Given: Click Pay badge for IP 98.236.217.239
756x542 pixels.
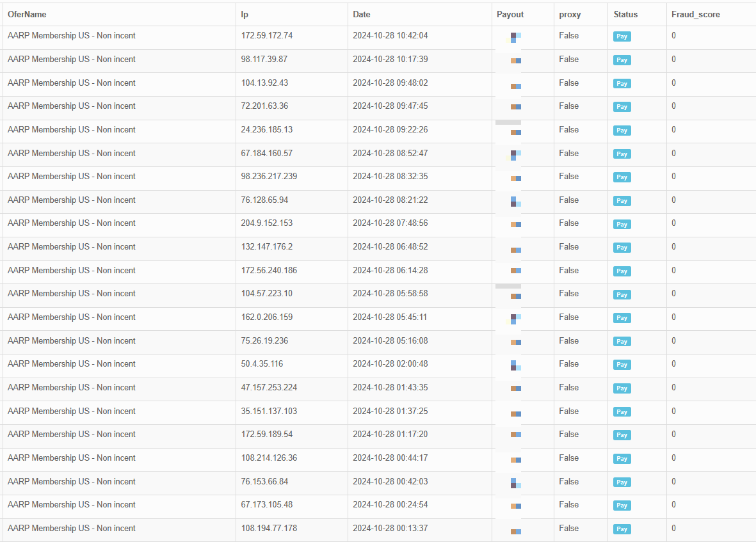Looking at the screenshot, I should (622, 177).
